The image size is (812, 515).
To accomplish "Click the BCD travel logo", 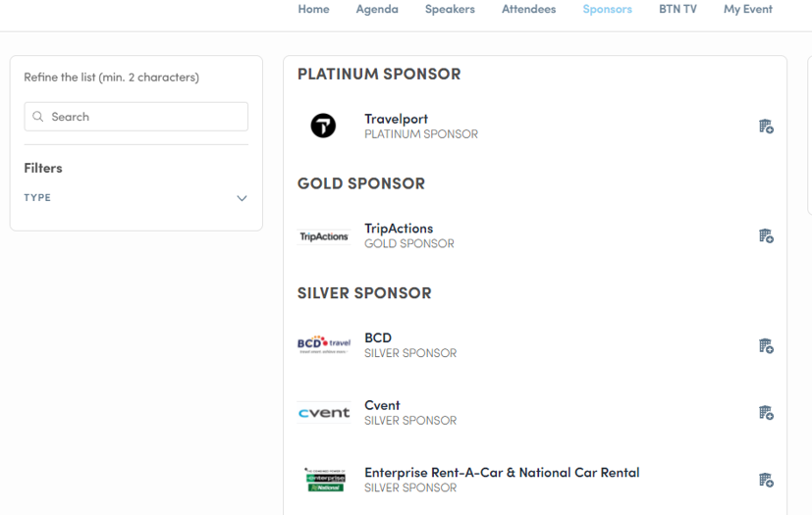I will (x=324, y=344).
